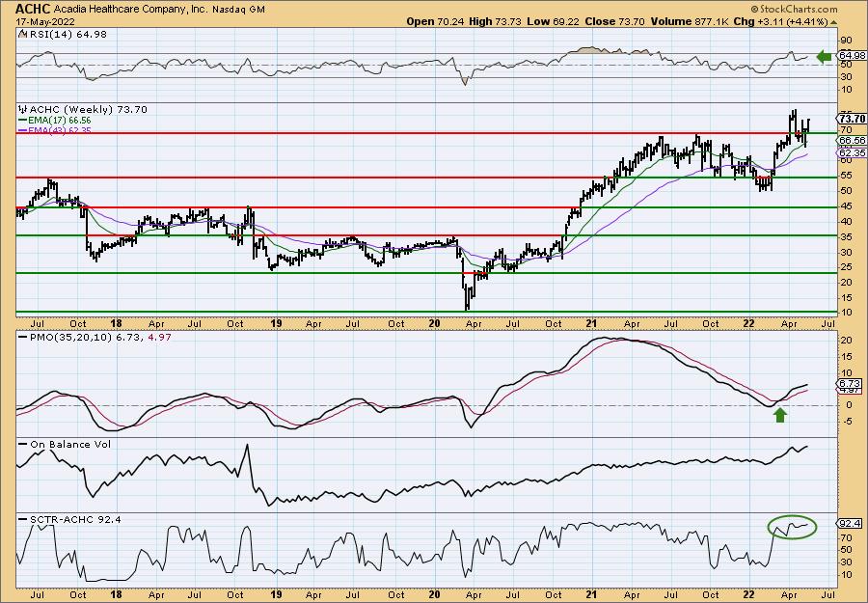Click the up triangle after the Chg value
Image resolution: width=868 pixels, height=603 pixels.
point(833,22)
